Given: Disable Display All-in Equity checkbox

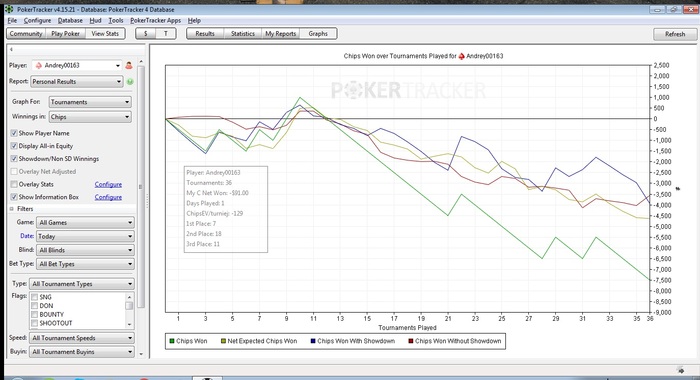Looking at the screenshot, I should (14, 146).
